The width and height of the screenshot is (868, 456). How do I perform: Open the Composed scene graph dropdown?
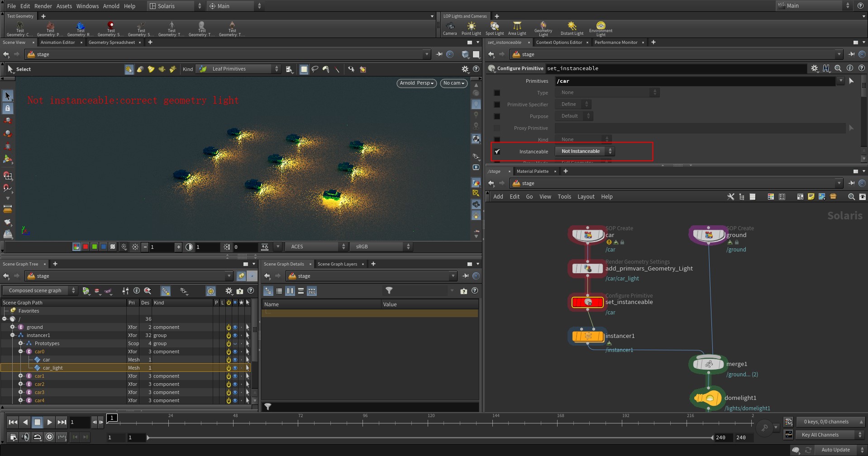pyautogui.click(x=40, y=290)
